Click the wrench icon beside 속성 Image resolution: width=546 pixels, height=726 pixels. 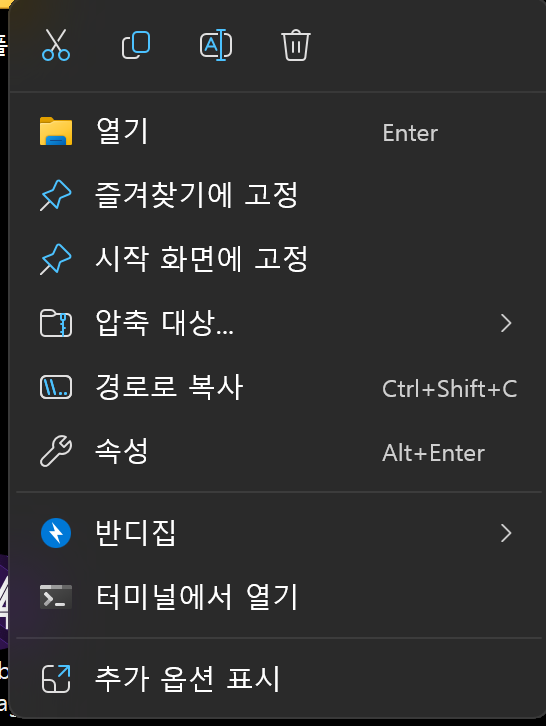point(56,451)
